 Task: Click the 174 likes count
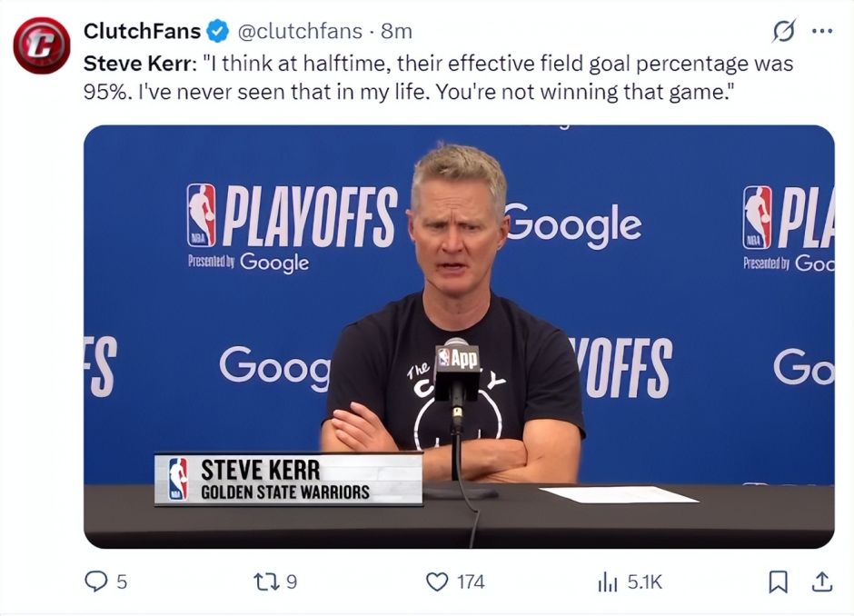tap(471, 582)
